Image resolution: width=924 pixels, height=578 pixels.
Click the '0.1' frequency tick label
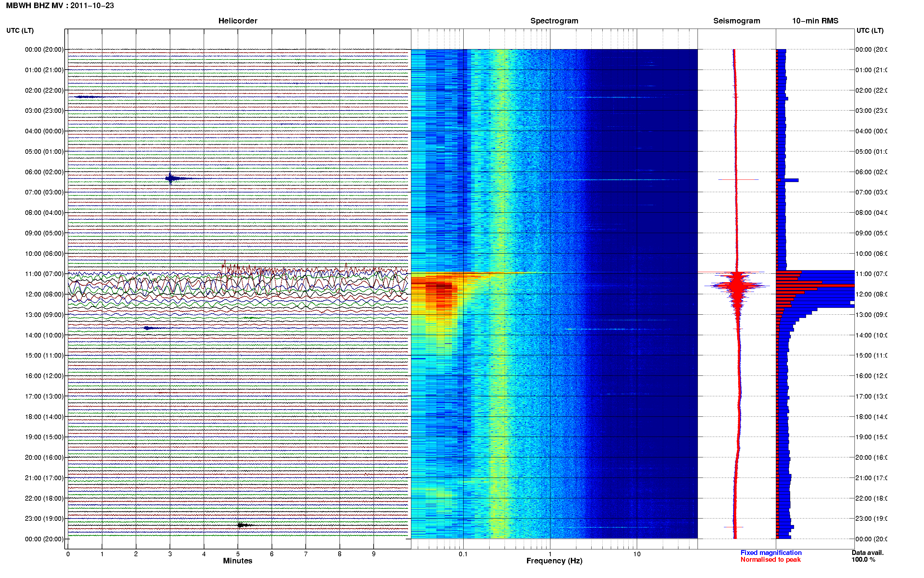point(463,554)
